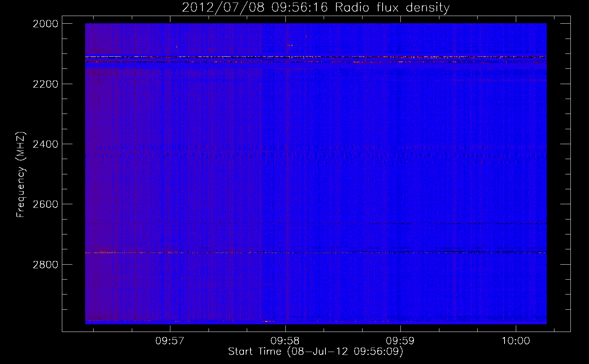Click the 'Start Time (08-Jul-12 09:56:09)' label
The image size is (589, 364).
coord(316,352)
